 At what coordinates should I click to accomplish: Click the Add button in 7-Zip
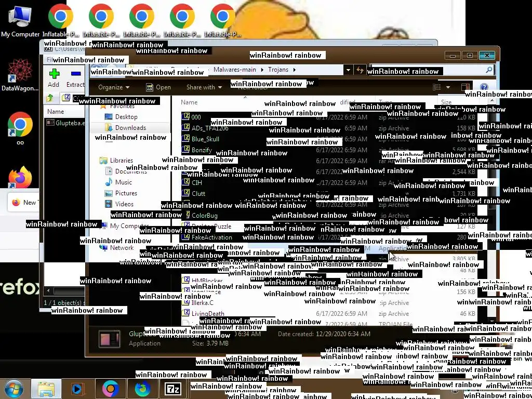pyautogui.click(x=54, y=78)
